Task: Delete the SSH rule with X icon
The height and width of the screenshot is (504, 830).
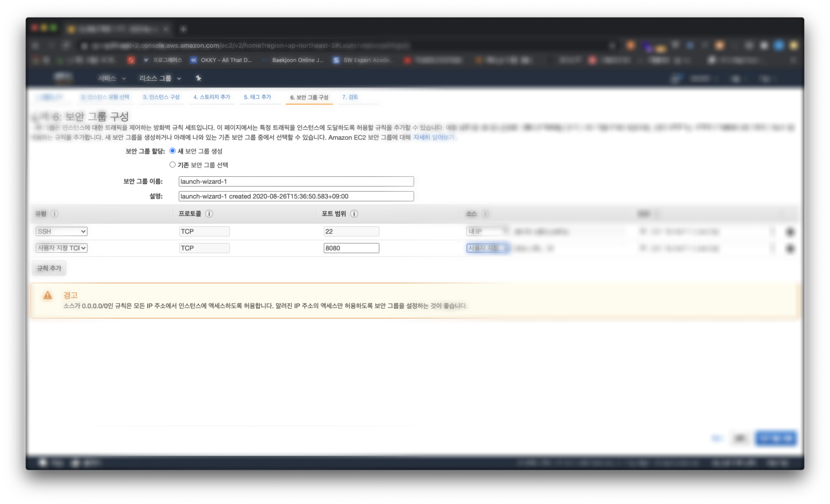Action: [790, 232]
